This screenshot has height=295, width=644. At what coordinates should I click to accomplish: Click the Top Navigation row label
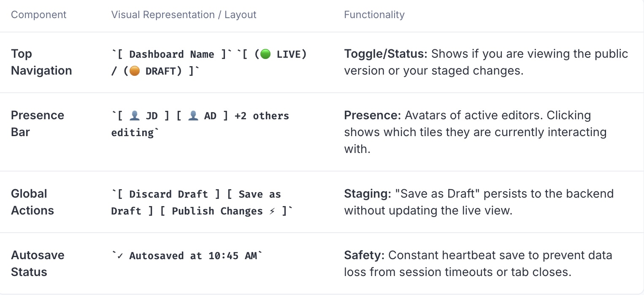[41, 62]
